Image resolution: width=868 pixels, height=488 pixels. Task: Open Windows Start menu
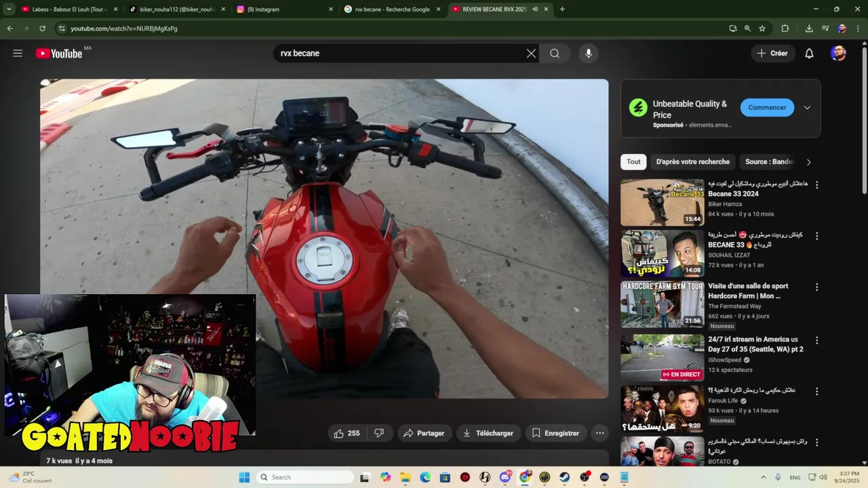[244, 477]
